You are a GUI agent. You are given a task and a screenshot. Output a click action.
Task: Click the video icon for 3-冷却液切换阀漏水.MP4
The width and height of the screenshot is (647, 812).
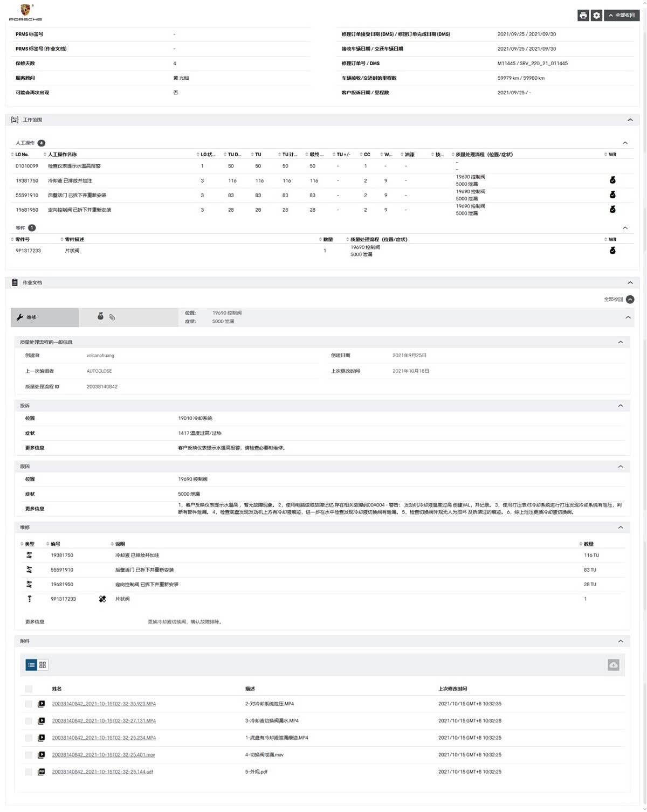(x=42, y=721)
